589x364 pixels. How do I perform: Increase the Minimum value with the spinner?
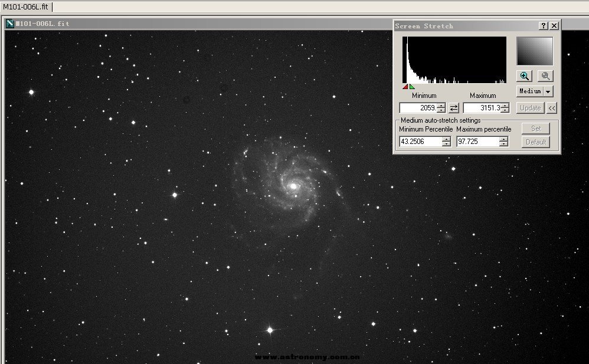pyautogui.click(x=441, y=106)
